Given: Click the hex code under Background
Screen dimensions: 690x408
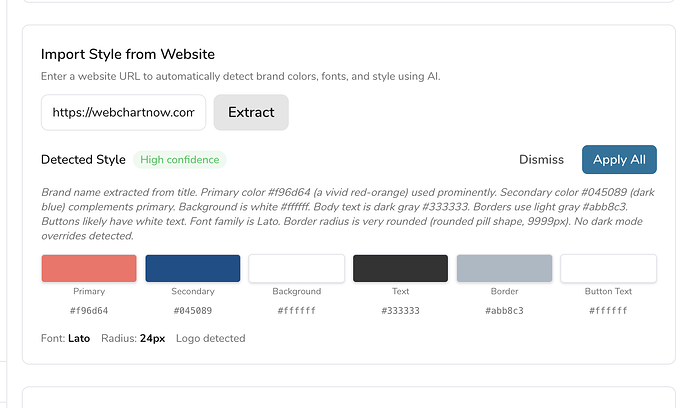Looking at the screenshot, I should coord(297,311).
